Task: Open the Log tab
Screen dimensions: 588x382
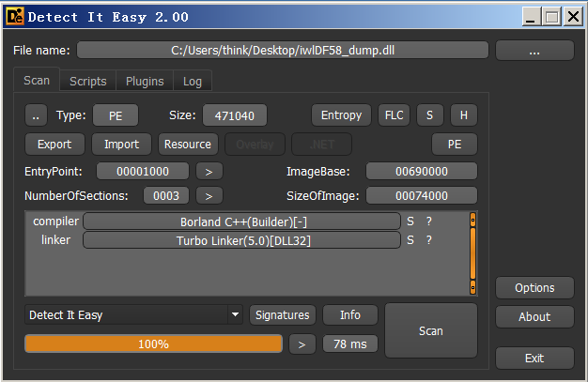Action: (x=193, y=81)
